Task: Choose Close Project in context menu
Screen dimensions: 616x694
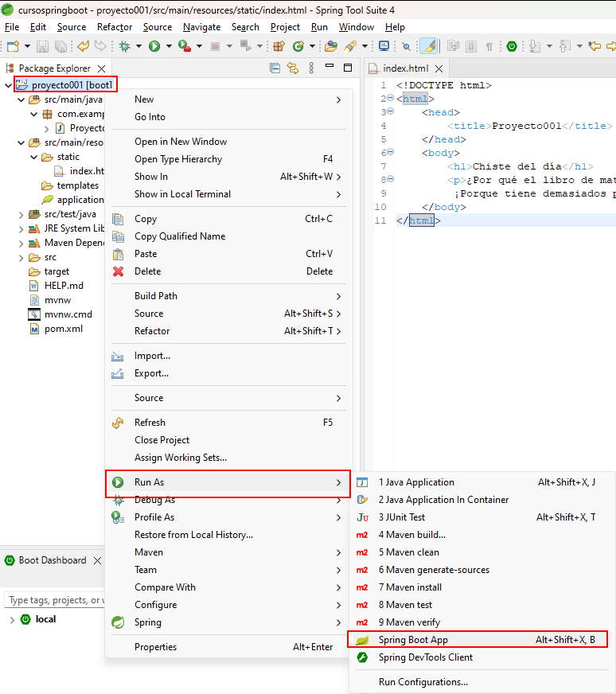Action: tap(228, 440)
